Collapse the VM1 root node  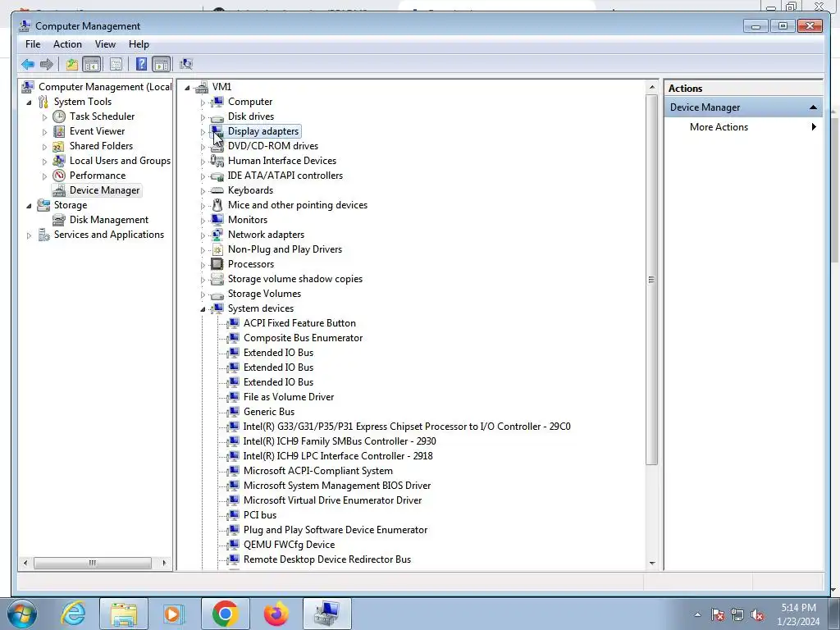[x=187, y=87]
